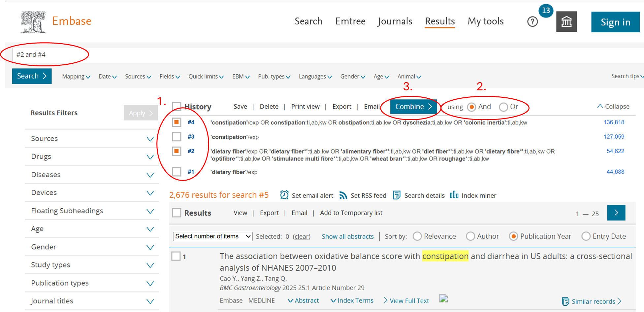
Task: Click the Set email alert clock icon
Action: click(x=284, y=195)
